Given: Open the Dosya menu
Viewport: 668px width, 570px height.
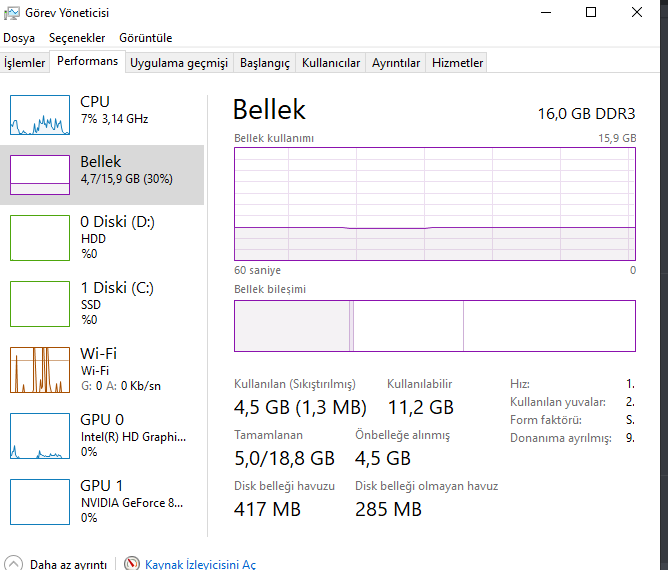Looking at the screenshot, I should [x=19, y=38].
